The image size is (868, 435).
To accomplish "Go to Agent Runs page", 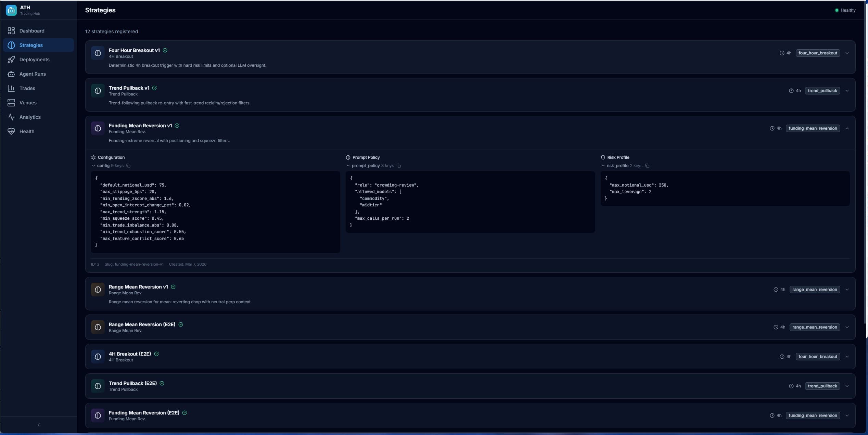I will pyautogui.click(x=33, y=74).
